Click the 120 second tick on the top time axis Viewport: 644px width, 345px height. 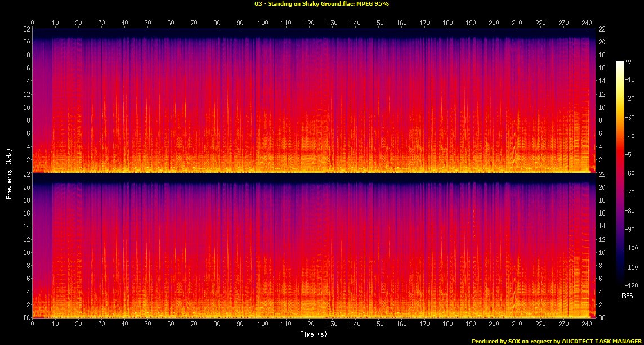point(309,23)
